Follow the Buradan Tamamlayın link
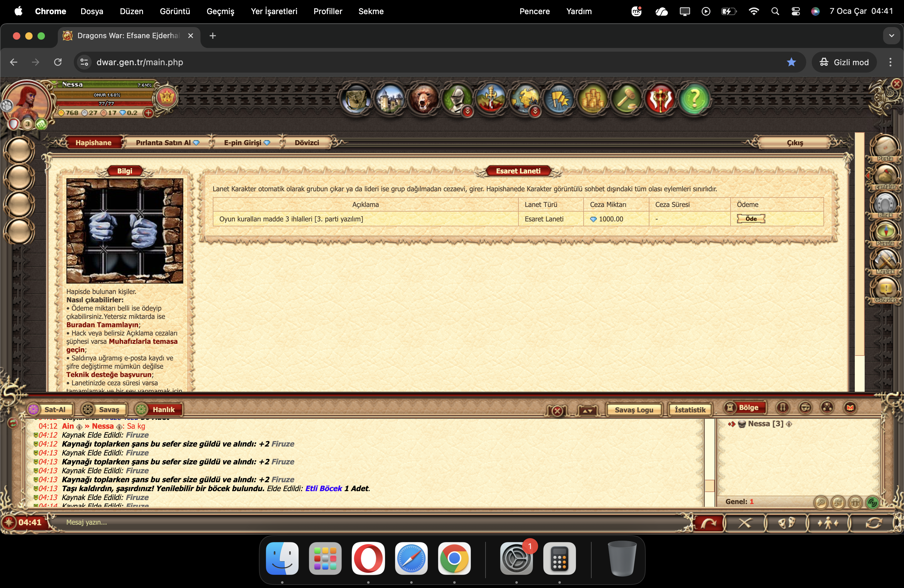 point(103,325)
